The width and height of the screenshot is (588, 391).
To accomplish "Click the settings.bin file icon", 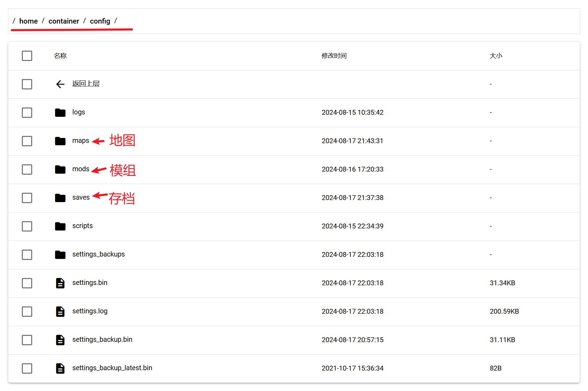I will click(x=60, y=283).
